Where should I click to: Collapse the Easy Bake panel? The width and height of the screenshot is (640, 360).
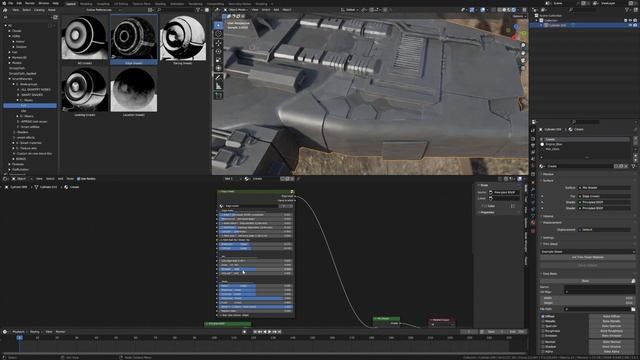coord(549,274)
